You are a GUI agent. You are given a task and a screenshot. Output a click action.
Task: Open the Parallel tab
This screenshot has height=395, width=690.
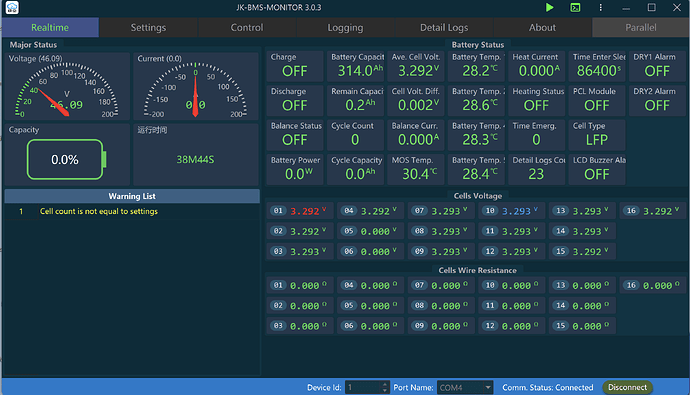point(641,27)
